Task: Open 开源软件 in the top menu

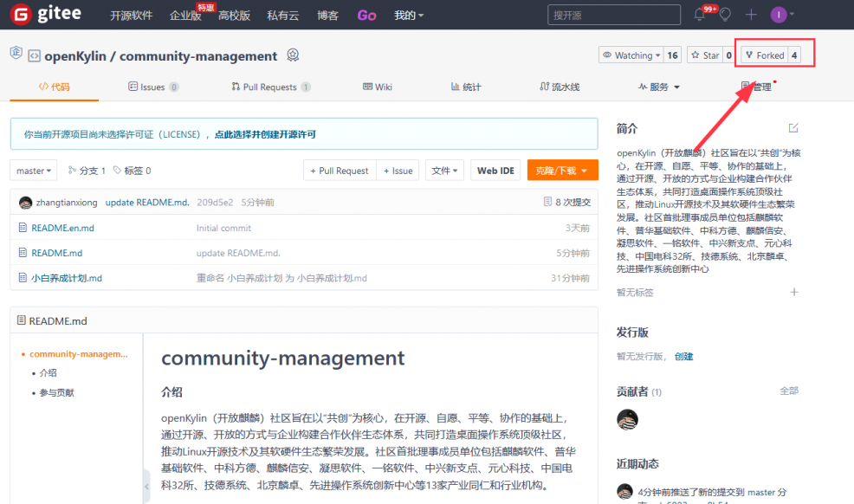Action: pos(132,16)
